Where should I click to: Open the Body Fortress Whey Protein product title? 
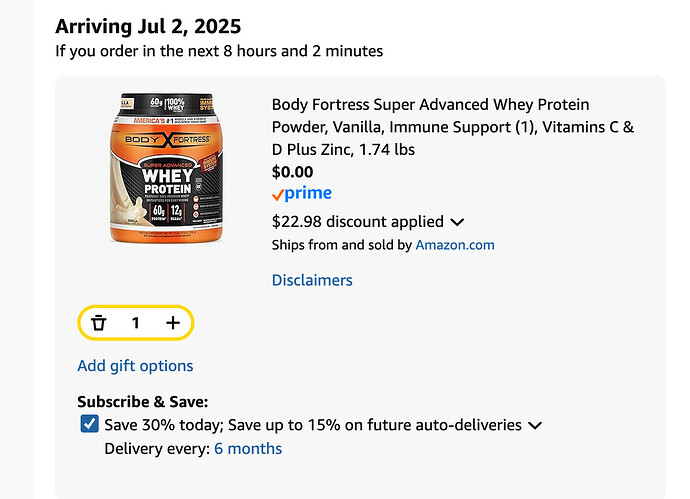[452, 127]
